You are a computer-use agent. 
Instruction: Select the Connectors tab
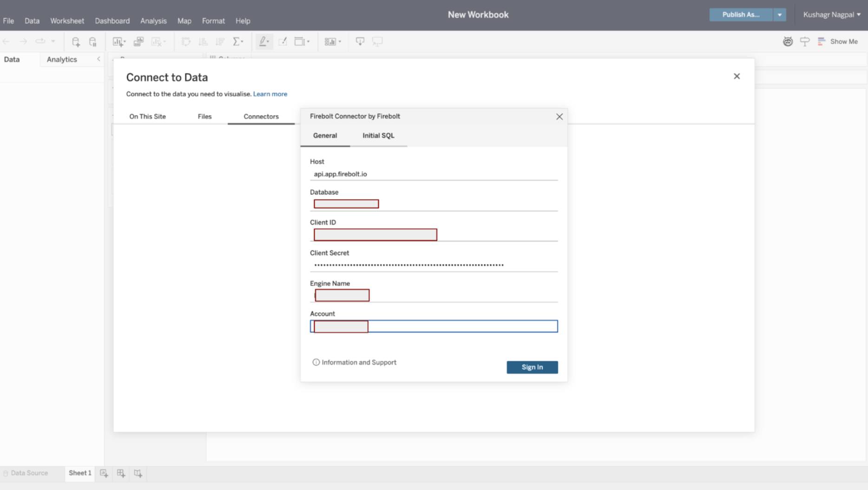pos(261,116)
